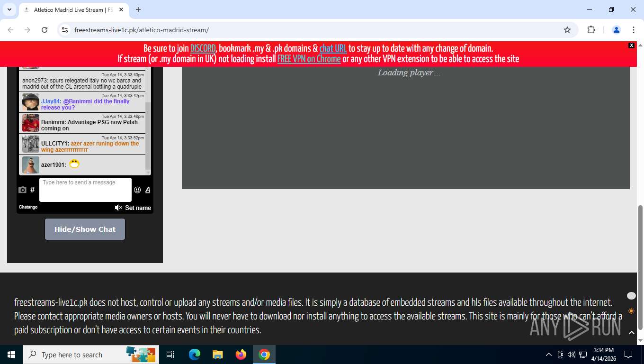The width and height of the screenshot is (644, 364).
Task: Click the scroll-to-top chevron arrow
Action: [631, 333]
